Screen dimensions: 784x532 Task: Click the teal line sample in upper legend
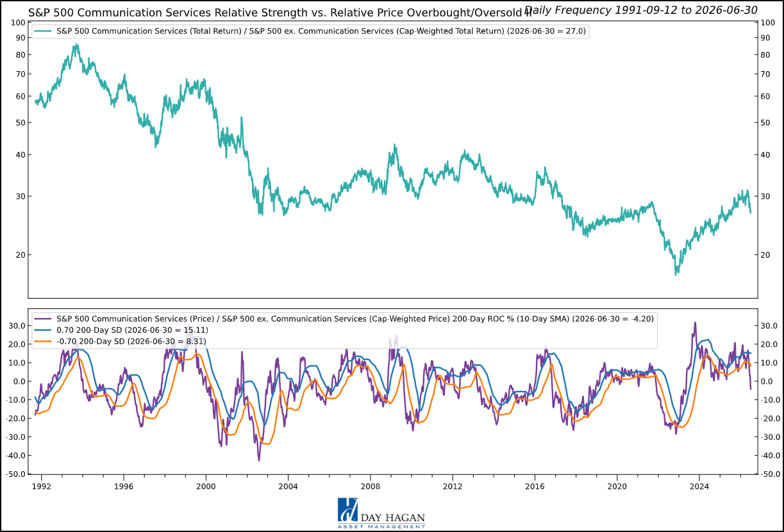[x=43, y=30]
